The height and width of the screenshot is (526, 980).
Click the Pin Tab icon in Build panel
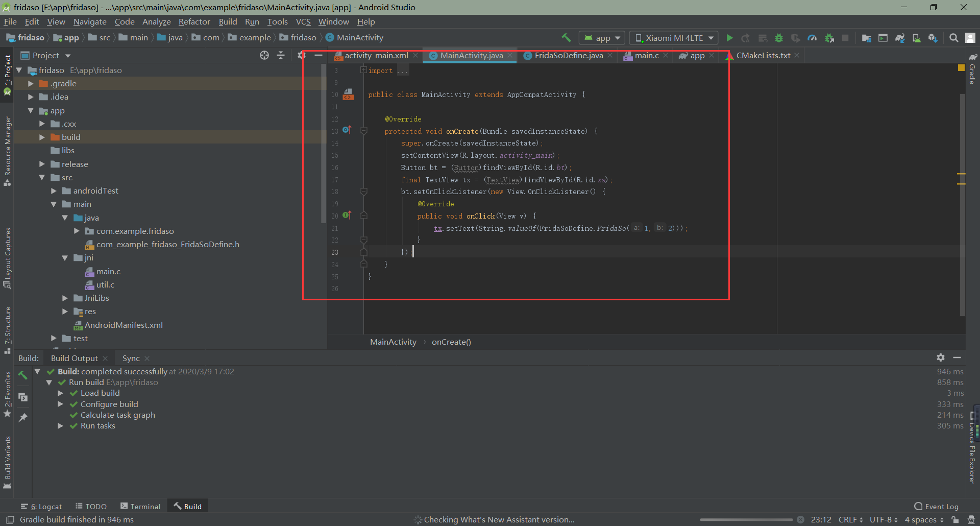tap(23, 418)
